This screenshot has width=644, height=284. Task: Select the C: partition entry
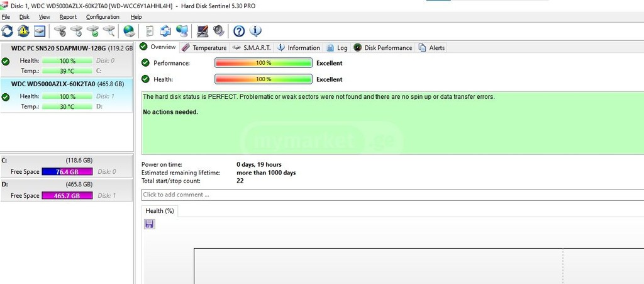tap(66, 166)
